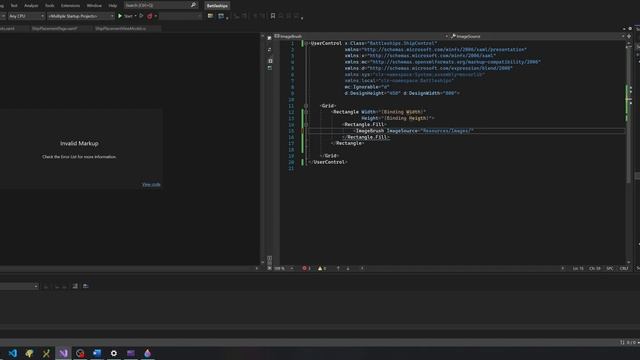The width and height of the screenshot is (640, 360).
Task: Open the yellow X app in taskbar
Action: [x=46, y=353]
